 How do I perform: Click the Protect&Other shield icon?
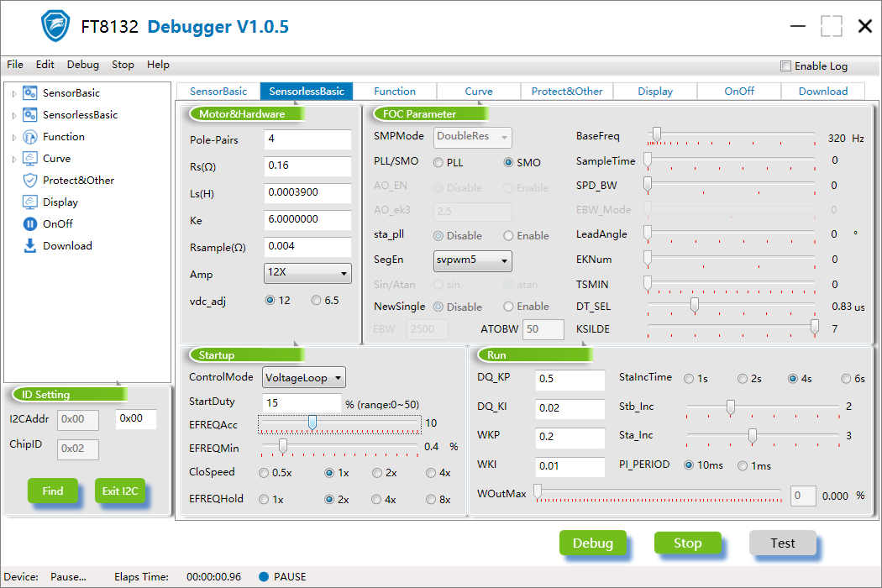click(x=29, y=180)
